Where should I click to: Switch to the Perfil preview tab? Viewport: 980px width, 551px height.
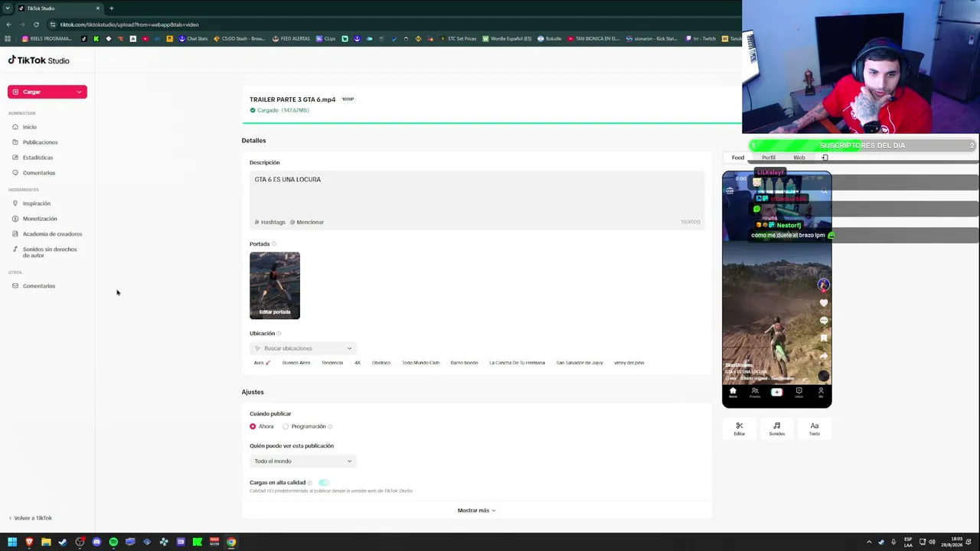[769, 158]
